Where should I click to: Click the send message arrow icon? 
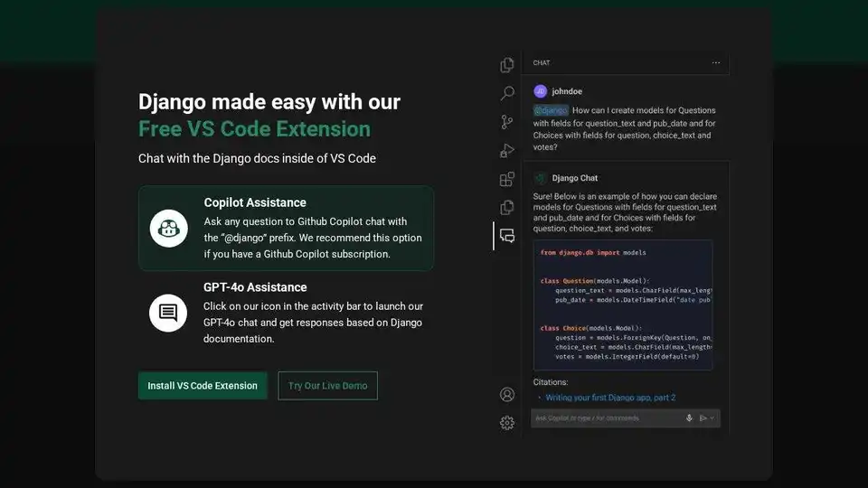[703, 418]
